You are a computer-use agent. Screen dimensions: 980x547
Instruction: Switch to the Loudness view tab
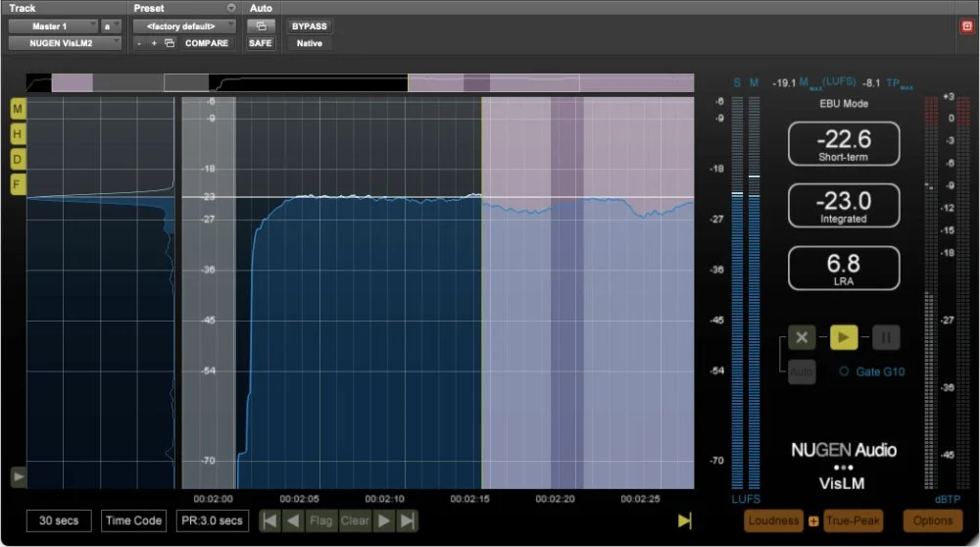(773, 521)
